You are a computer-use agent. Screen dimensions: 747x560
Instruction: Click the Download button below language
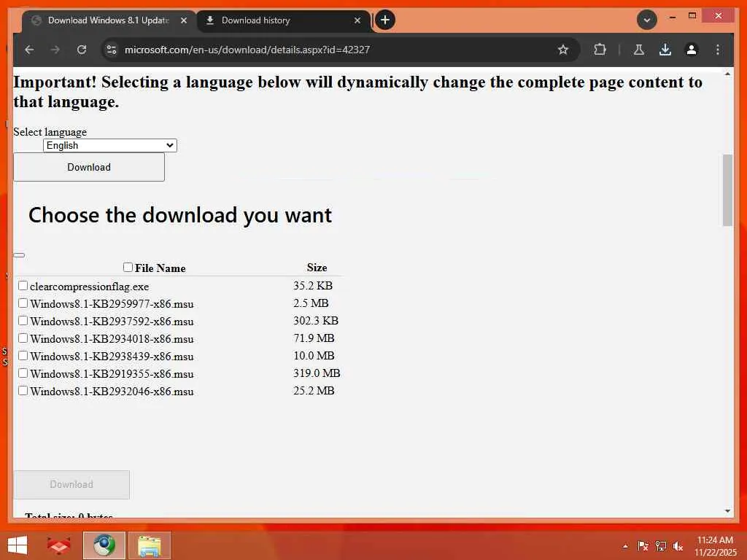[x=89, y=167]
